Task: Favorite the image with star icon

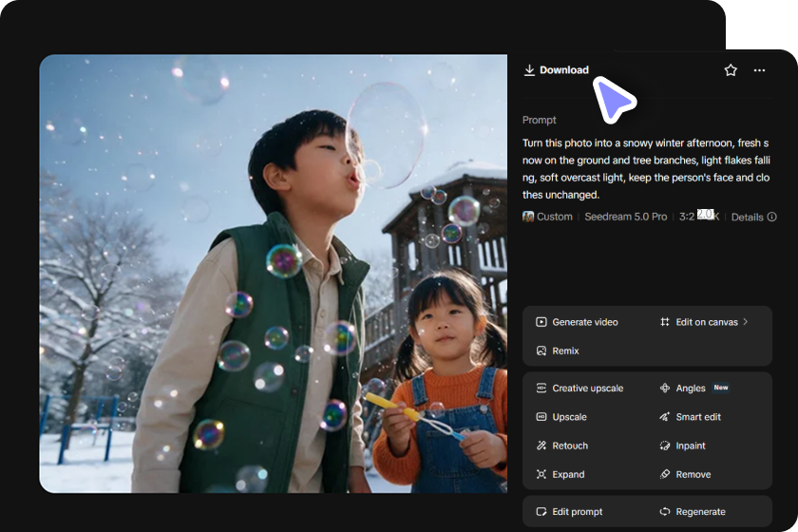Action: pyautogui.click(x=731, y=70)
